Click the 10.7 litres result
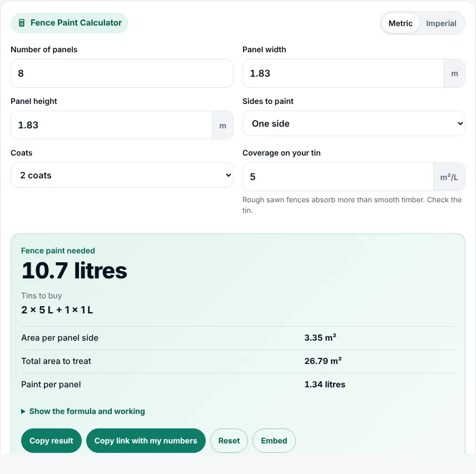The height and width of the screenshot is (474, 476). click(x=75, y=271)
